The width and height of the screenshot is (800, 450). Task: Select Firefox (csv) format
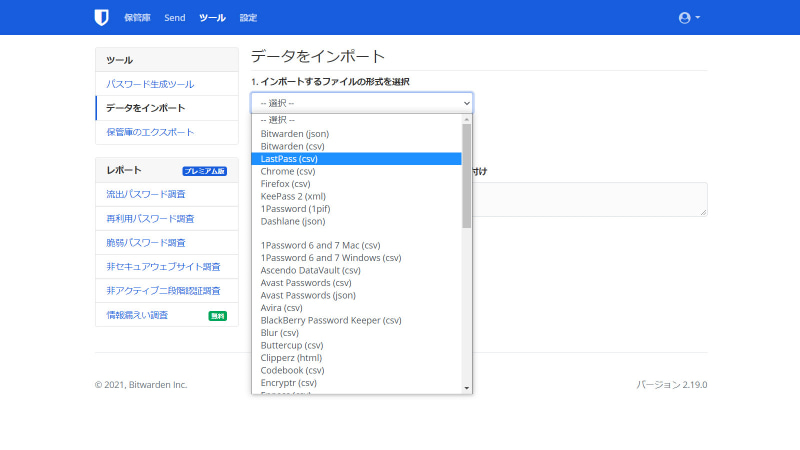point(356,184)
